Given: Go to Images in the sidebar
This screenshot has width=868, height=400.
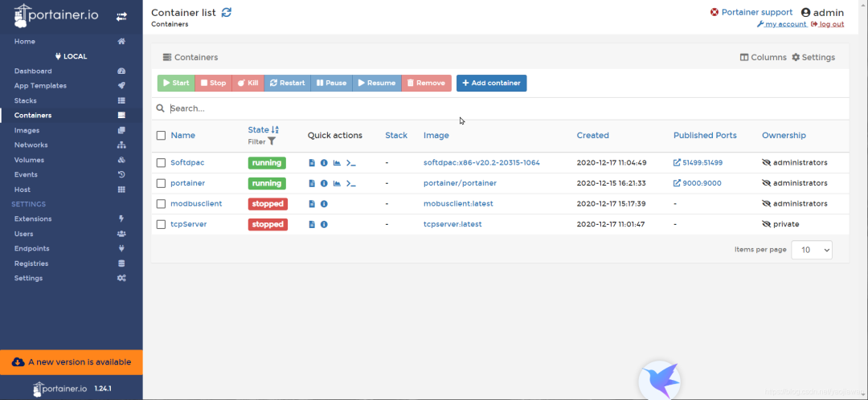Looking at the screenshot, I should click(x=27, y=130).
